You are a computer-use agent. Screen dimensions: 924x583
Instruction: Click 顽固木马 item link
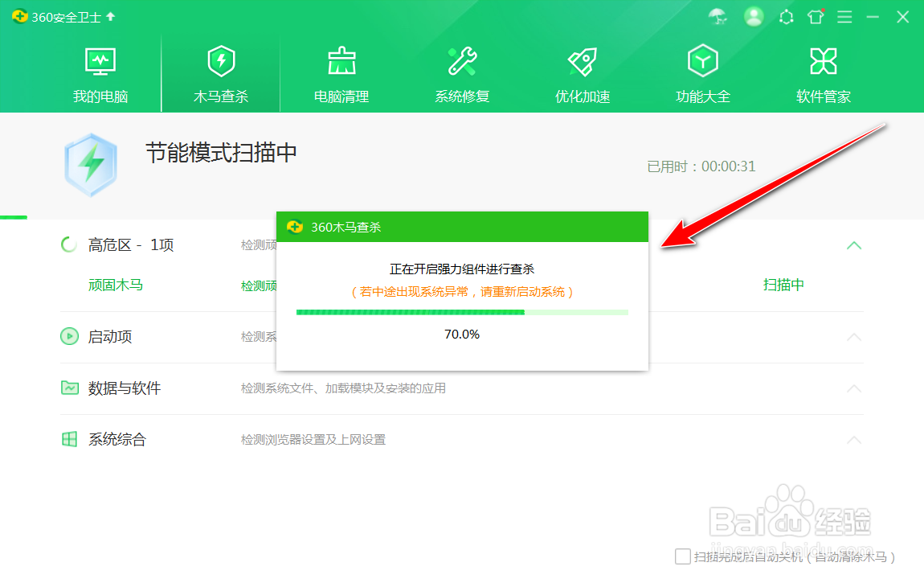pos(116,285)
